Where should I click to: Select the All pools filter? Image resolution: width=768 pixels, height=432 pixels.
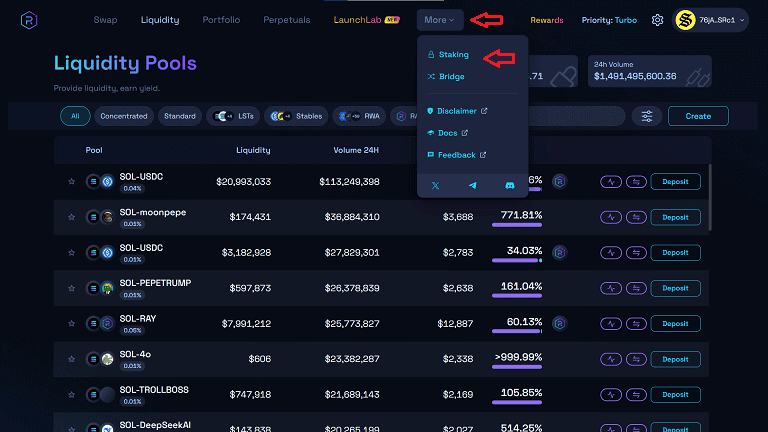(75, 116)
